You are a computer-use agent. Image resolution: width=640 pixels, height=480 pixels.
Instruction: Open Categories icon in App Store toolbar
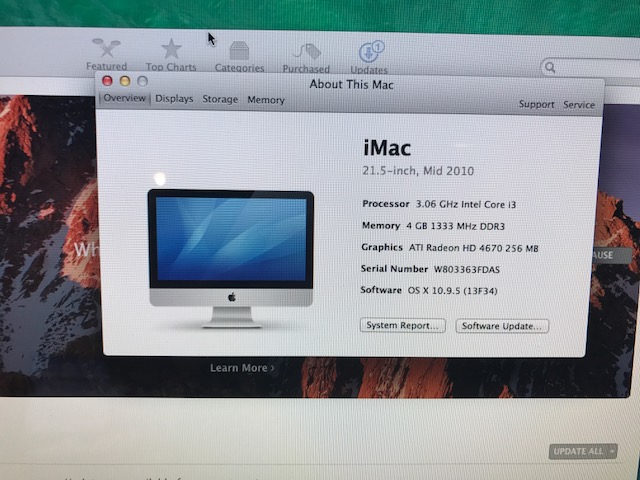click(x=239, y=51)
